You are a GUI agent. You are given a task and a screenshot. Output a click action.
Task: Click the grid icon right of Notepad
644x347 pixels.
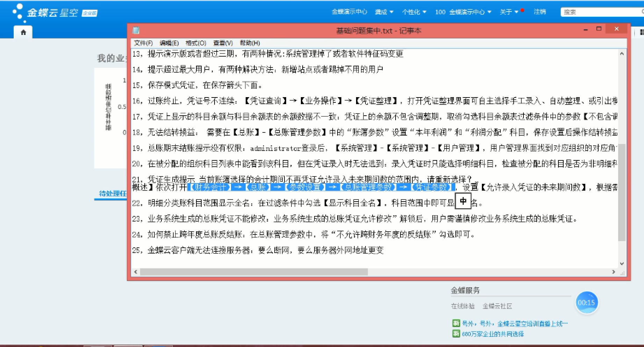point(641,32)
